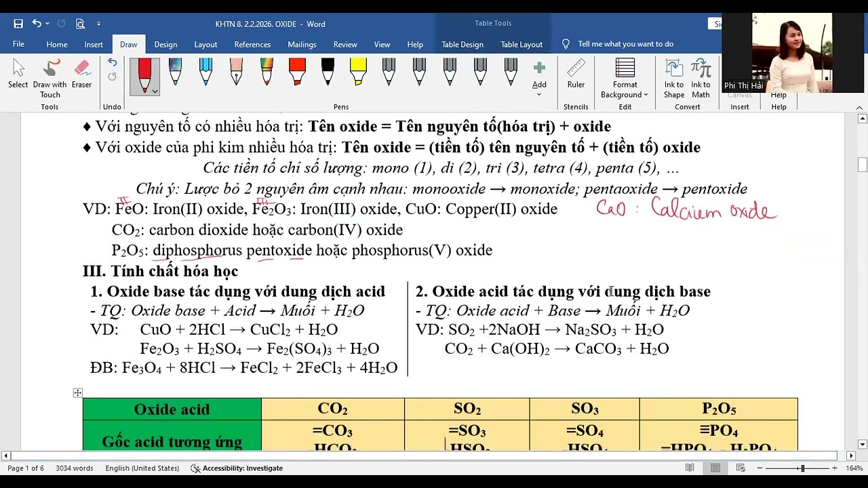Toggle the Ruler stencil
This screenshot has width=868, height=488.
576,75
